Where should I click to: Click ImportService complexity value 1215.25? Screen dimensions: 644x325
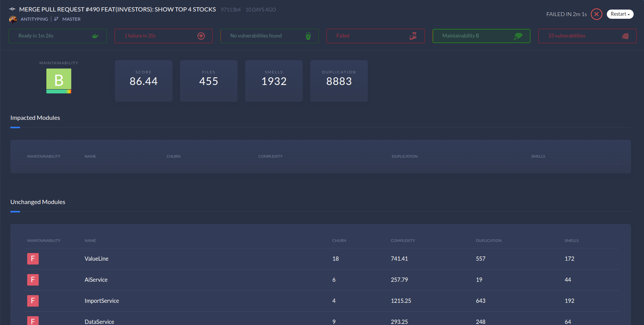pos(401,301)
